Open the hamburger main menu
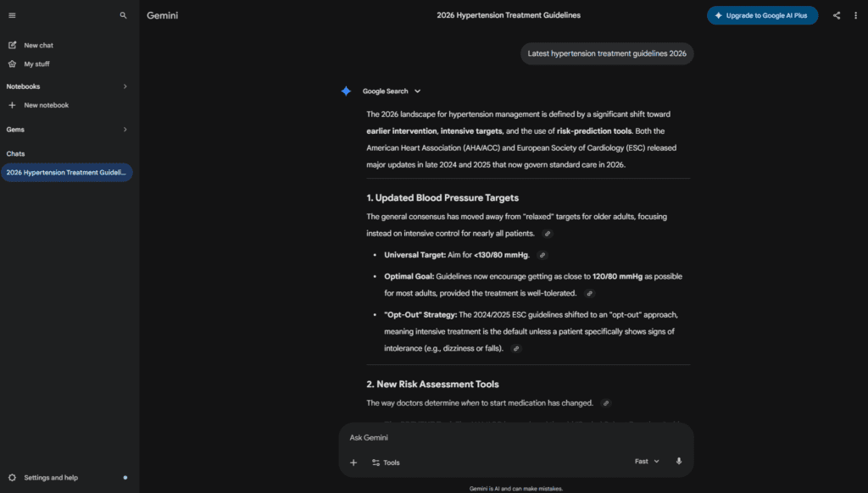This screenshot has height=493, width=868. [12, 15]
